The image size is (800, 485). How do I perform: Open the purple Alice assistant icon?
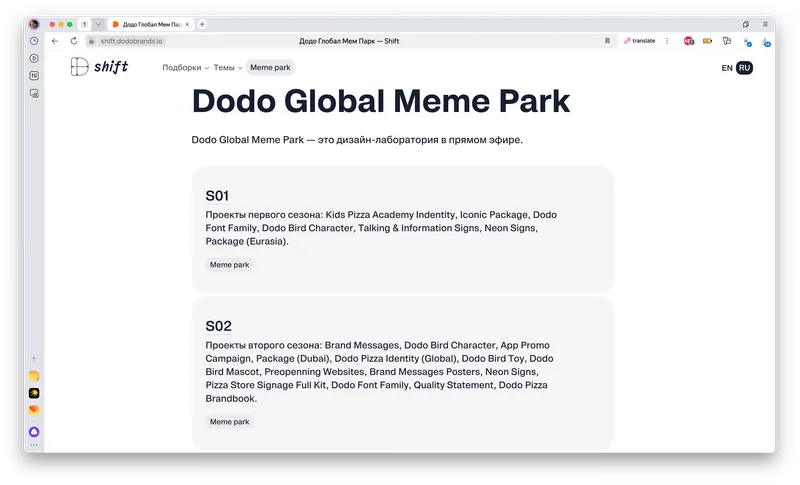34,432
